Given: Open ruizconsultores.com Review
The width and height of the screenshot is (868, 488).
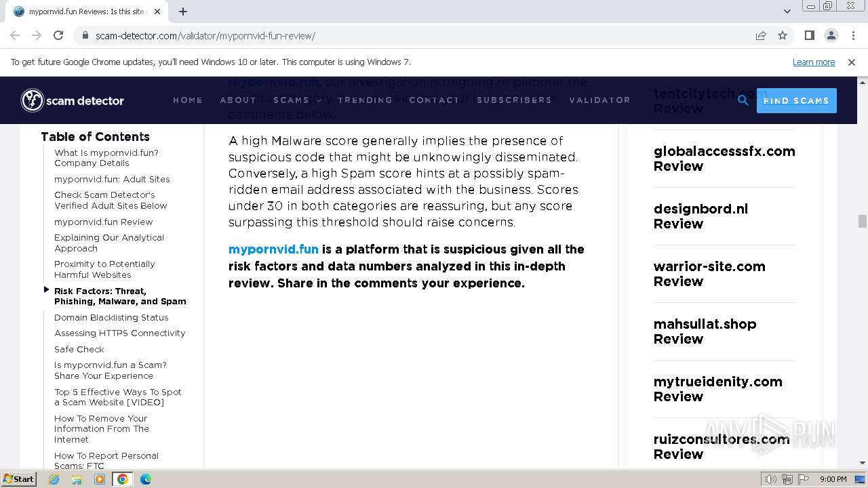Looking at the screenshot, I should (722, 447).
